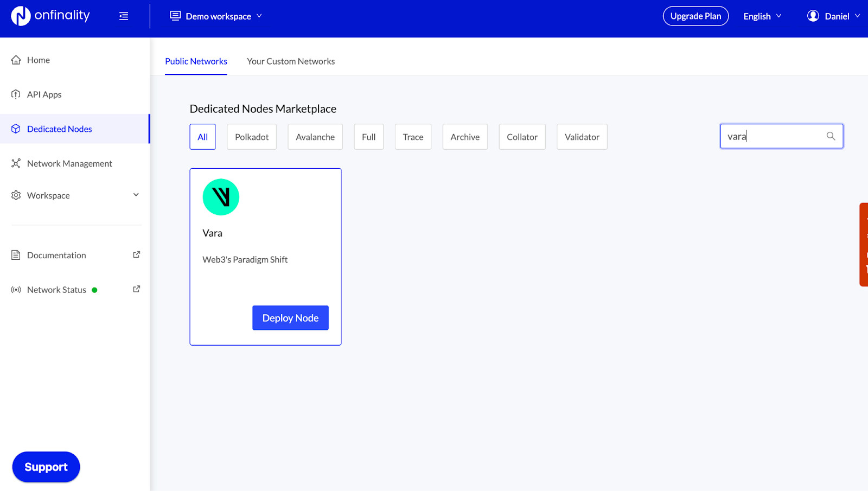Open the English language dropdown

tap(762, 16)
